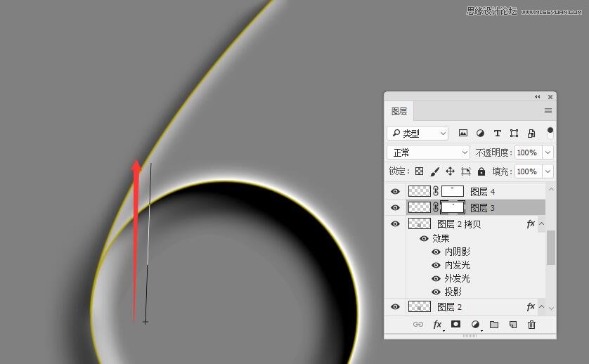Toggle the layer filtering on/off switch
589x364 pixels.
(550, 133)
